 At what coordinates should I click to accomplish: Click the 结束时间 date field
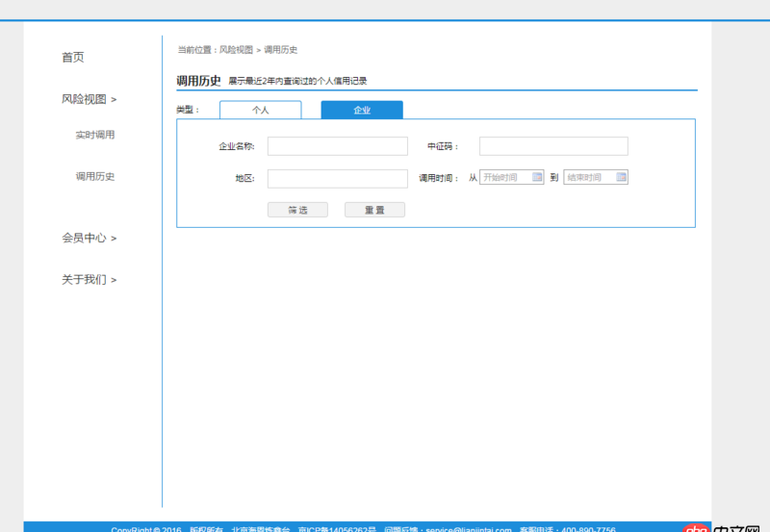(596, 177)
